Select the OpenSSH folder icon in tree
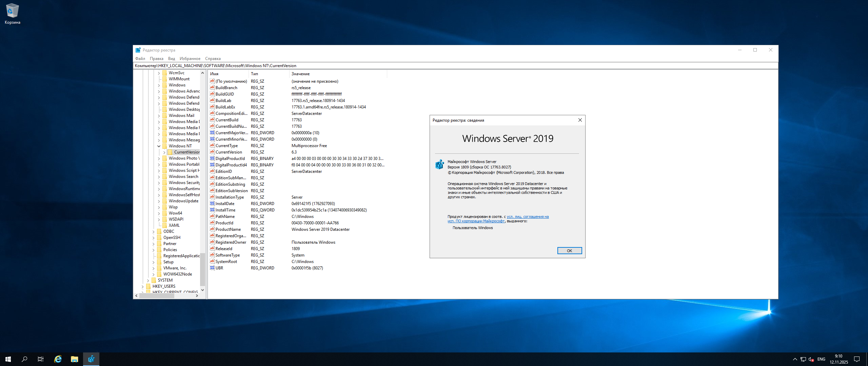This screenshot has height=366, width=868. pyautogui.click(x=159, y=238)
